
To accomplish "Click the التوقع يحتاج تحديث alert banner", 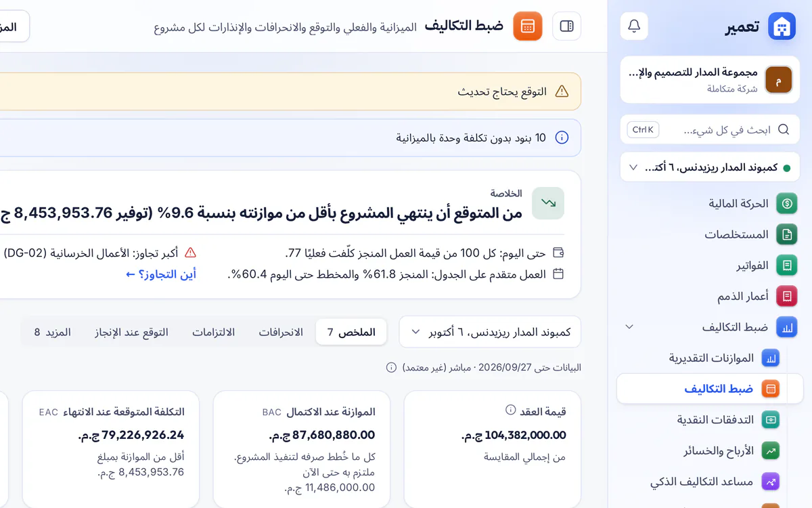I will click(x=290, y=91).
